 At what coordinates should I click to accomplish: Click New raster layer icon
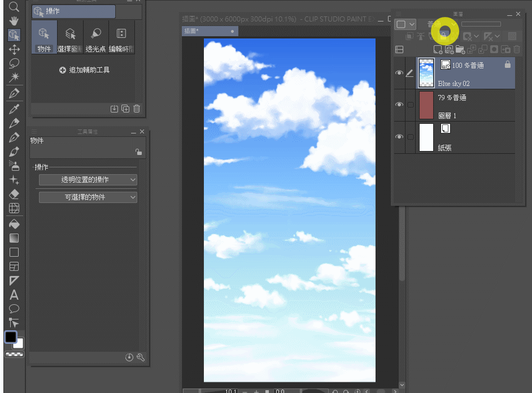[x=438, y=50]
